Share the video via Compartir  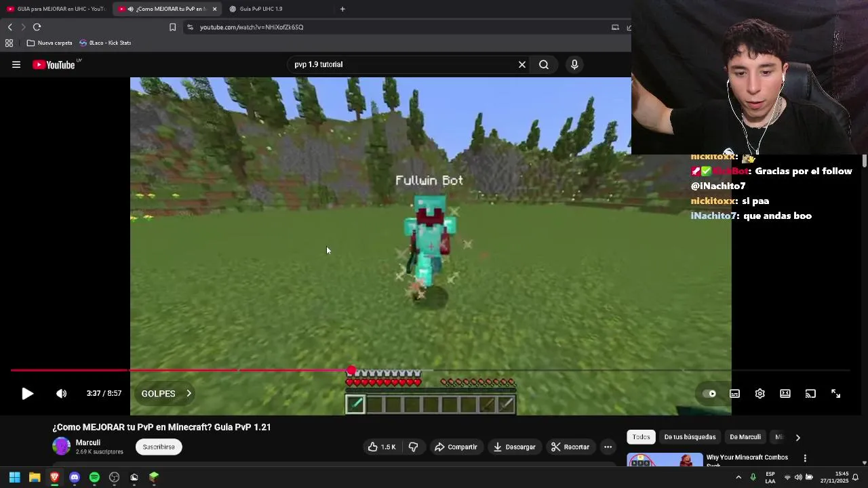456,447
